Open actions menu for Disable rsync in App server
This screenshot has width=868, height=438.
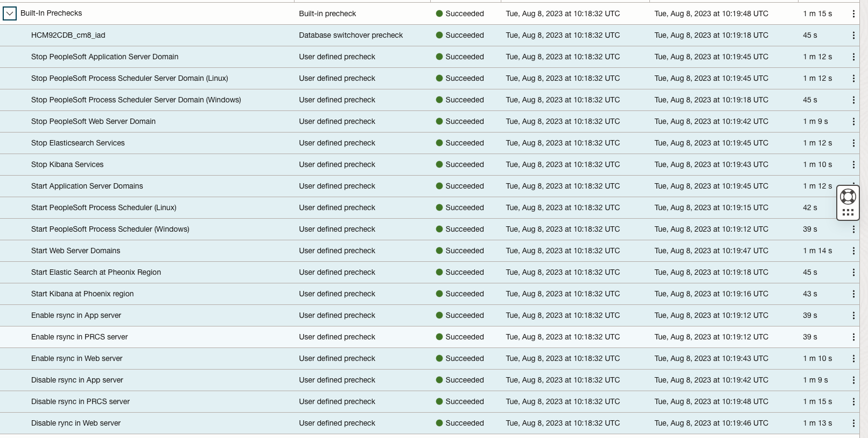(x=853, y=380)
